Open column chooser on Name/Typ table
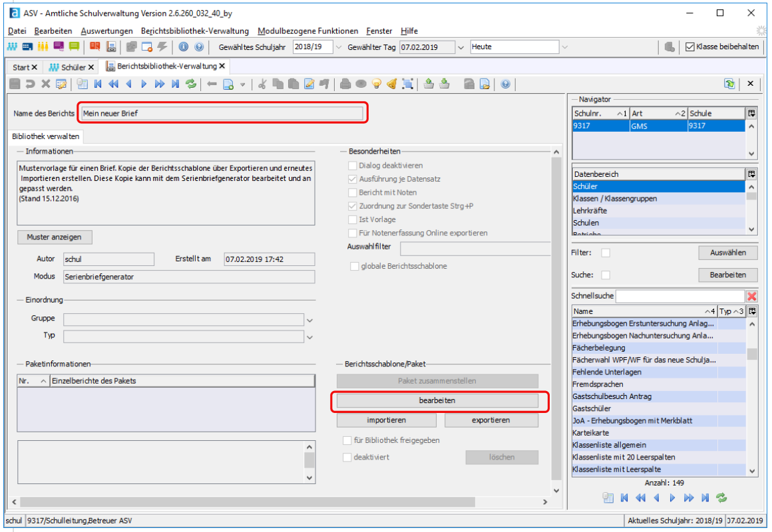This screenshot has width=772, height=532. [752, 311]
